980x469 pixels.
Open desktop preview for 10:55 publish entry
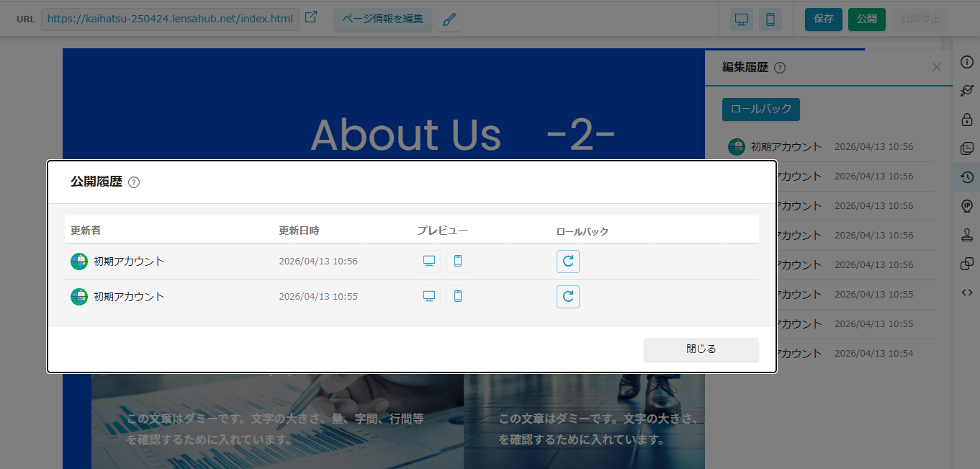click(x=429, y=296)
